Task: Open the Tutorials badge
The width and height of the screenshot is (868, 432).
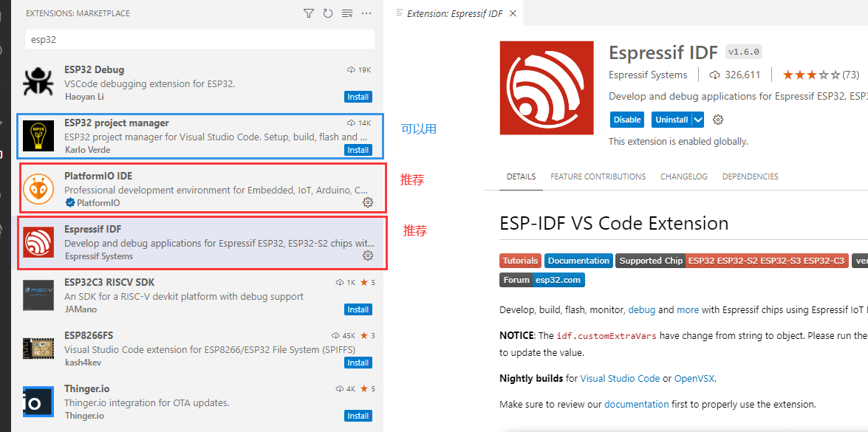Action: [x=520, y=261]
